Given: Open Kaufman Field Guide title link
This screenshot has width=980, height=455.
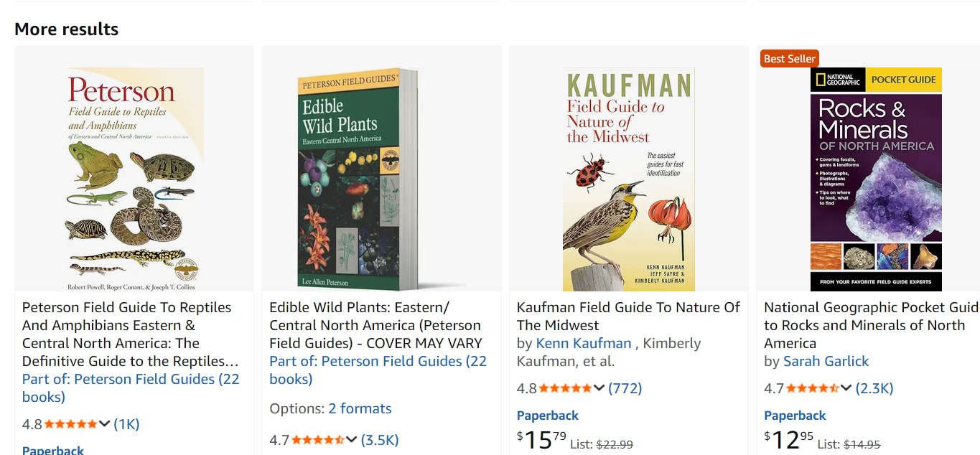Looking at the screenshot, I should 628,316.
